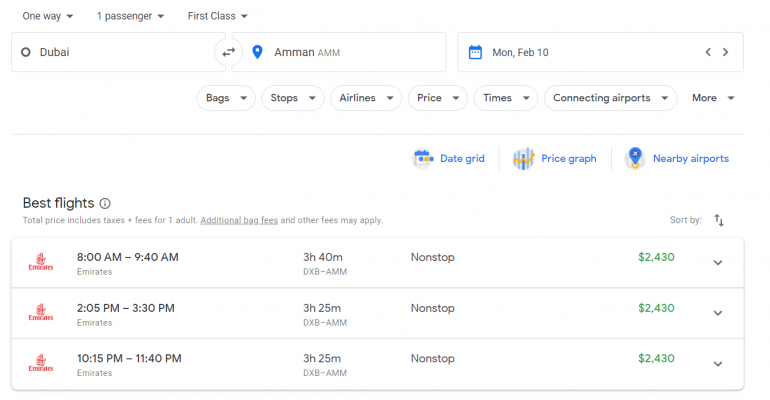Expand the 10:15 PM Emirates flight details
770x400 pixels.
(717, 364)
